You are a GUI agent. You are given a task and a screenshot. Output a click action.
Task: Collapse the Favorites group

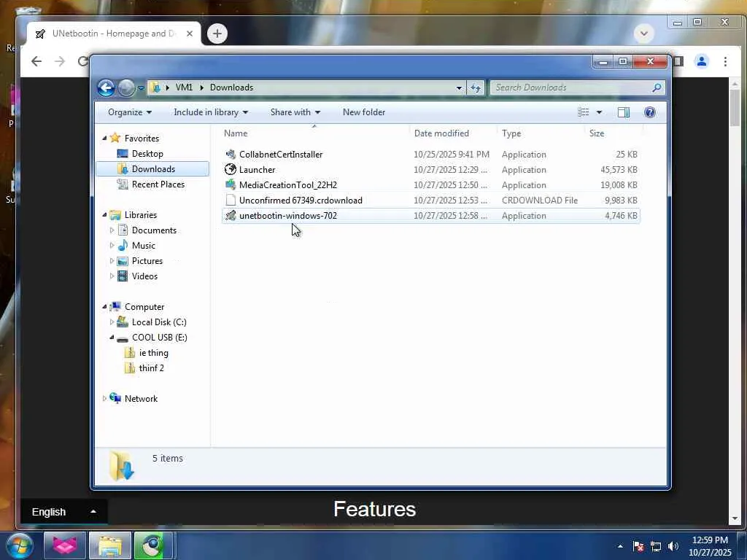(x=105, y=138)
